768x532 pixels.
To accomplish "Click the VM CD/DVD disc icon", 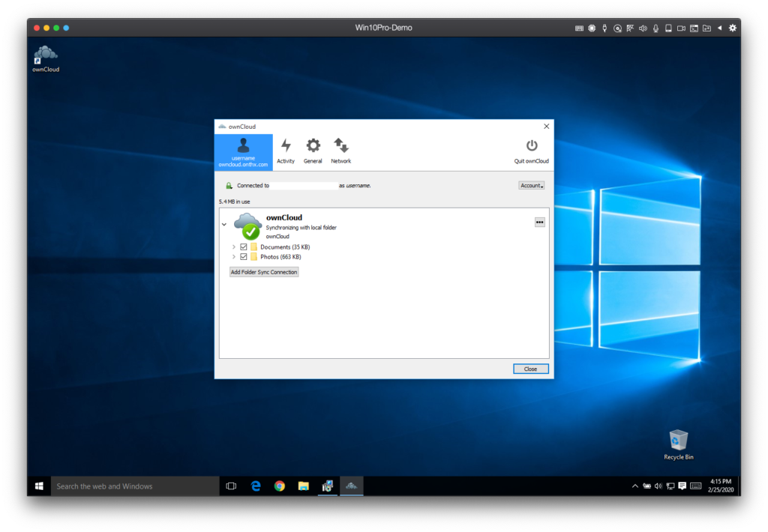I will 618,28.
